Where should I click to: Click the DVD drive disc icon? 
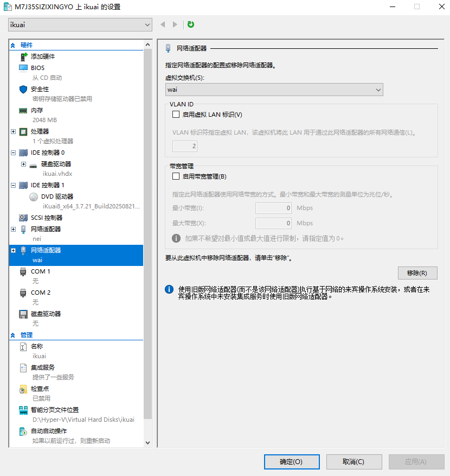[x=34, y=196]
